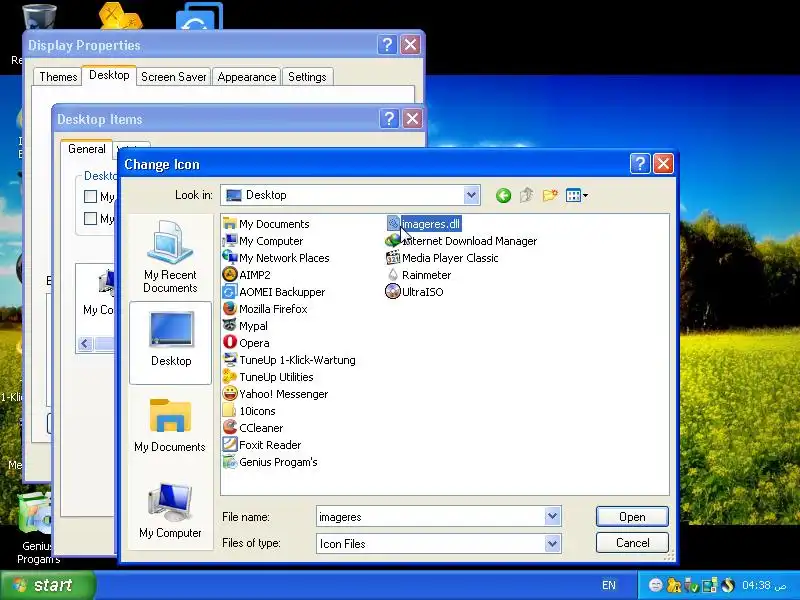This screenshot has width=800, height=600.
Task: Click Desktop Items help button
Action: coord(389,119)
